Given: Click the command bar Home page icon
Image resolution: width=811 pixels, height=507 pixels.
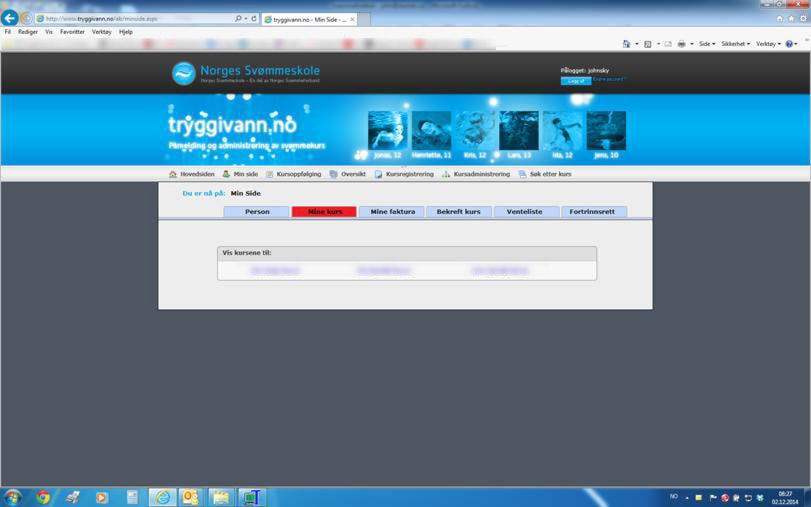Looking at the screenshot, I should 626,44.
